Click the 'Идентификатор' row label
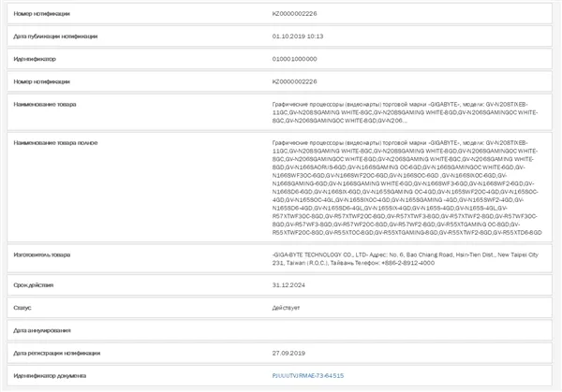The image size is (562, 392). tap(36, 59)
